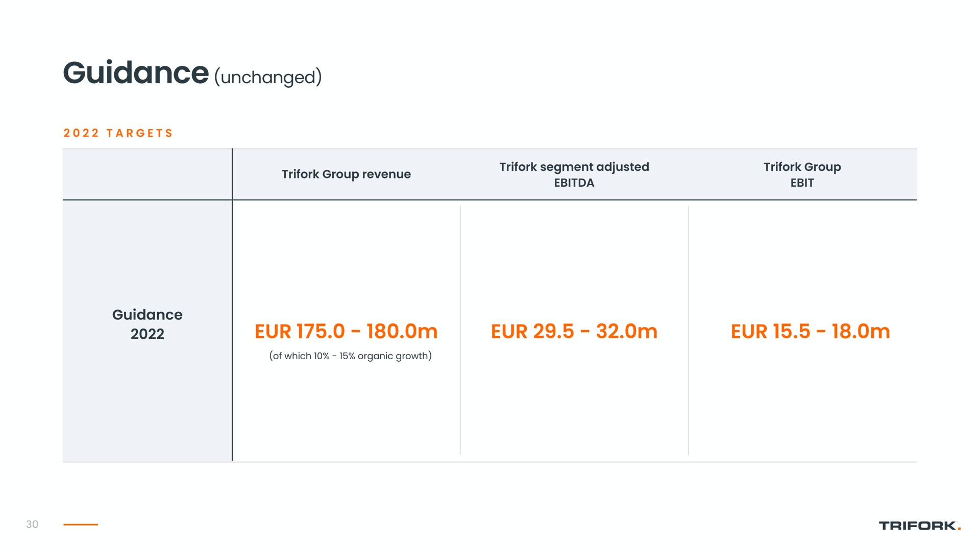This screenshot has height=551, width=980.
Task: Select the organic growth note text
Action: [351, 356]
